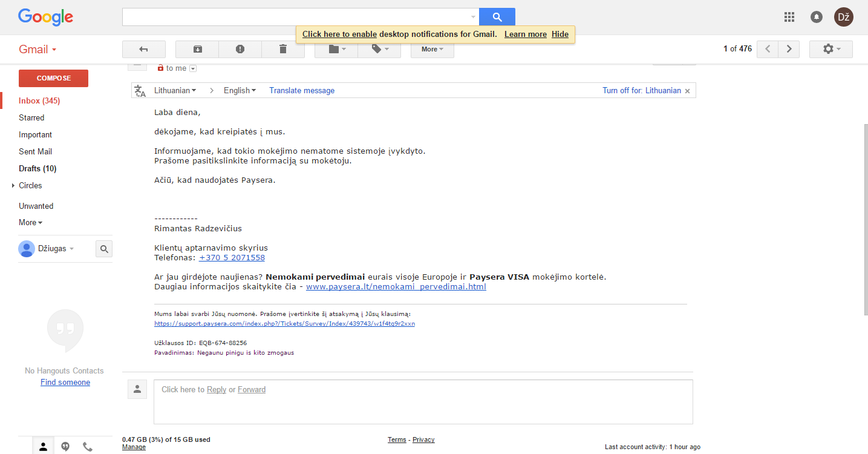Click 'Last account activity: 1 hour ago'

coord(653,447)
